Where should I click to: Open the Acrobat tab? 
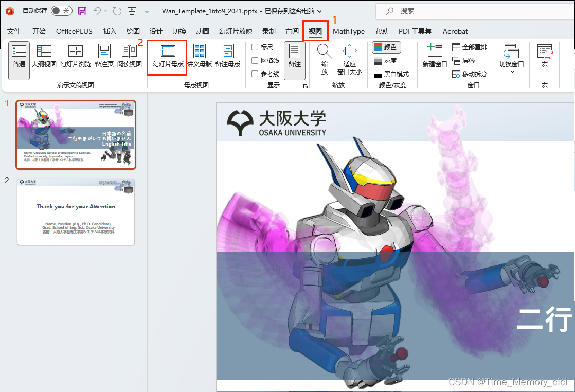[455, 31]
